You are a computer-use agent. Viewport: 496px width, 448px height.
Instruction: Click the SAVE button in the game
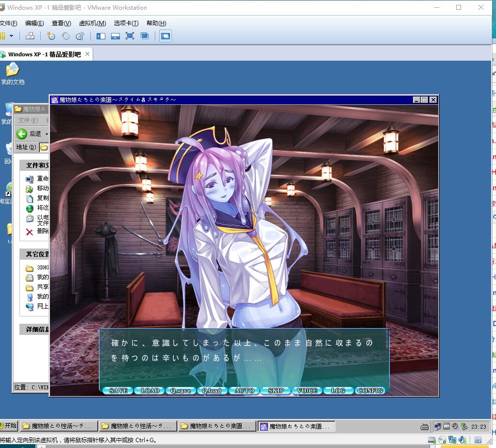click(x=118, y=391)
